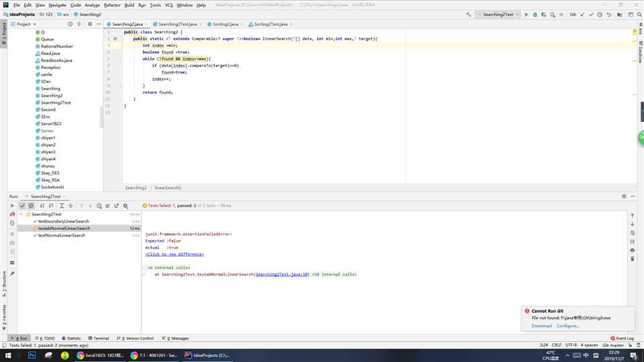Click Configure in the Git notification

(568, 326)
